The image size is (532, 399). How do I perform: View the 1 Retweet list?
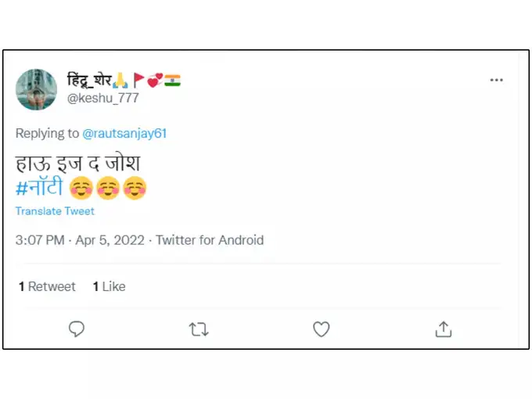coord(47,286)
